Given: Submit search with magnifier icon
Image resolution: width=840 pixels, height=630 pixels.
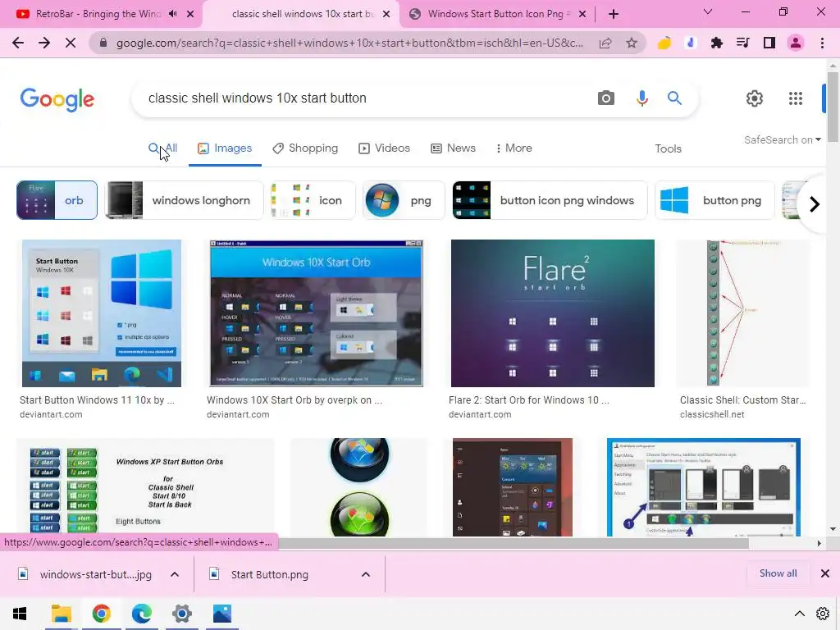Looking at the screenshot, I should point(674,98).
